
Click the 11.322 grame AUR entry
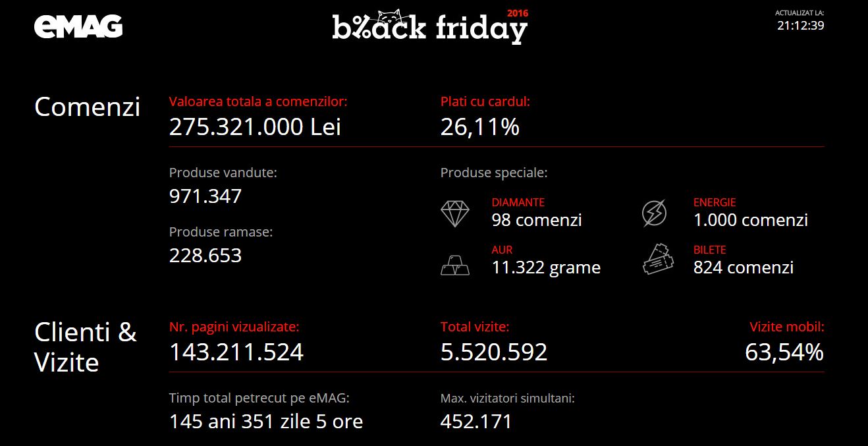546,267
